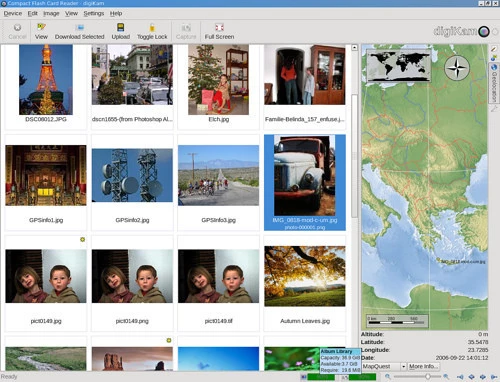The image size is (500, 382).
Task: Open the sidebar tab with globe and star
Action: (x=494, y=57)
